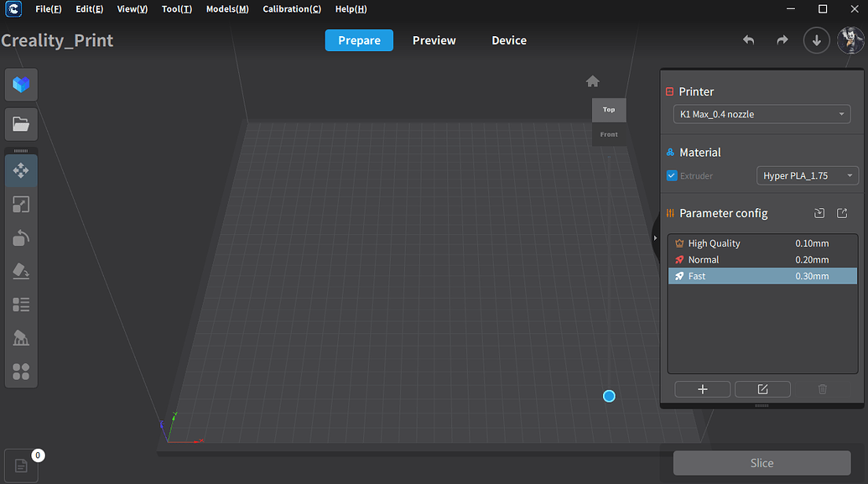Open the Hyper PLA material dropdown
This screenshot has height=484, width=868.
click(x=807, y=175)
